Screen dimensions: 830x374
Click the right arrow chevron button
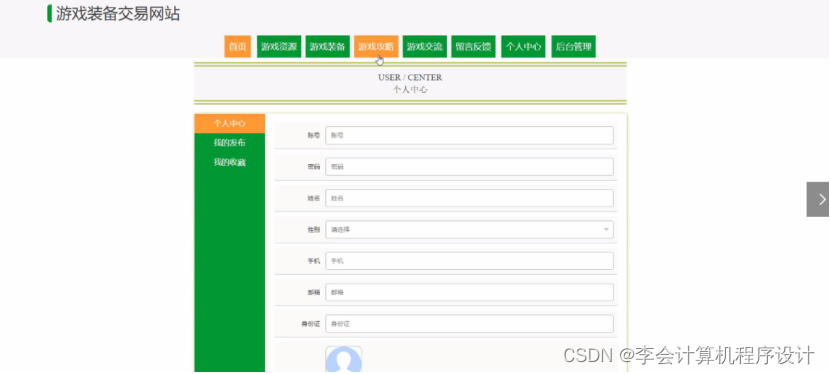point(818,199)
